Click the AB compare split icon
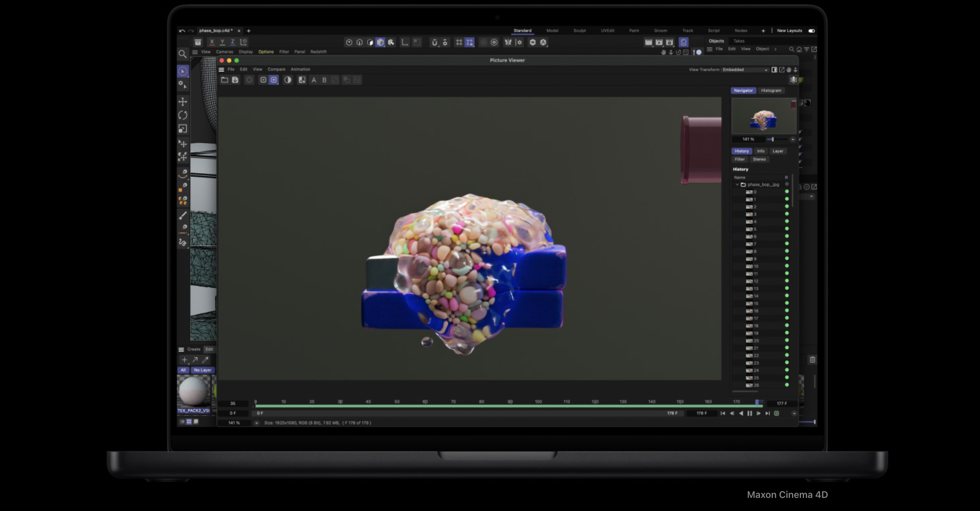This screenshot has height=511, width=980. click(x=302, y=80)
